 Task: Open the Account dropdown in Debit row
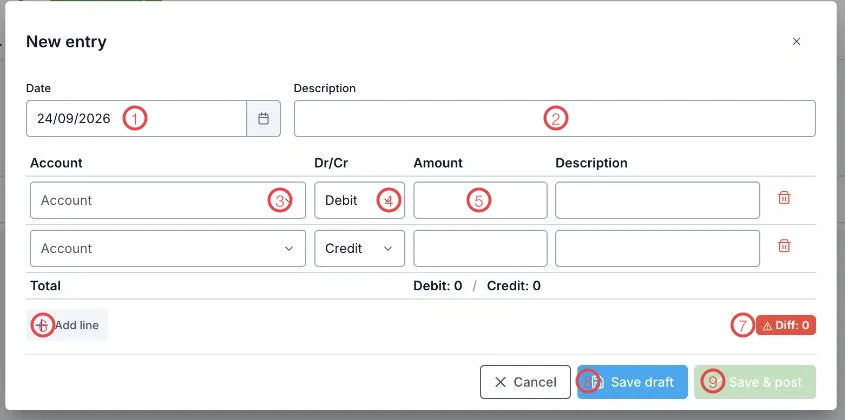click(168, 200)
